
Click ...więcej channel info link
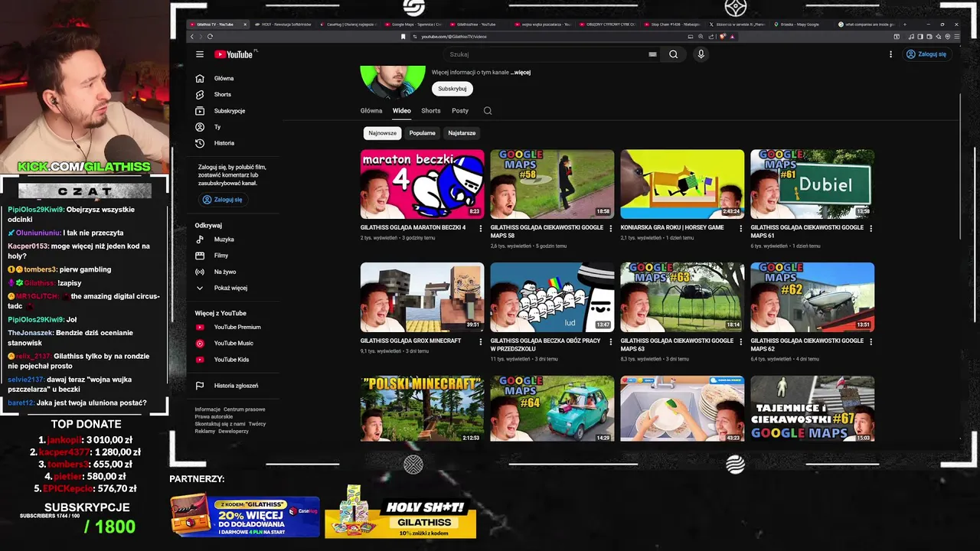point(521,73)
